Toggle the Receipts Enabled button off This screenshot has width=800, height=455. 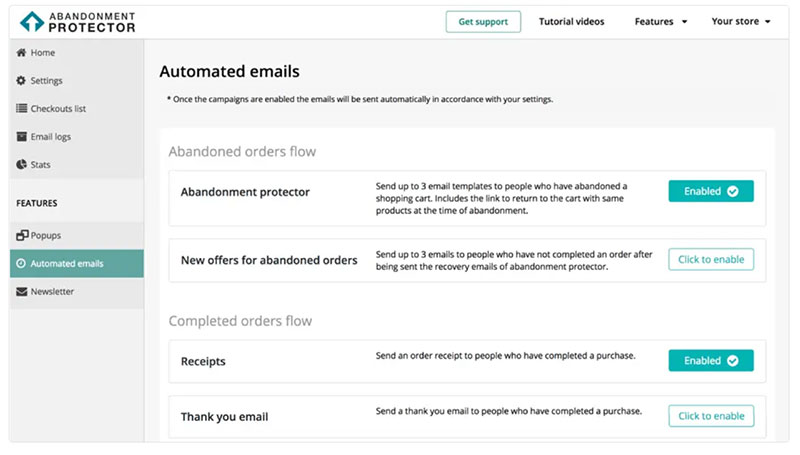click(711, 361)
